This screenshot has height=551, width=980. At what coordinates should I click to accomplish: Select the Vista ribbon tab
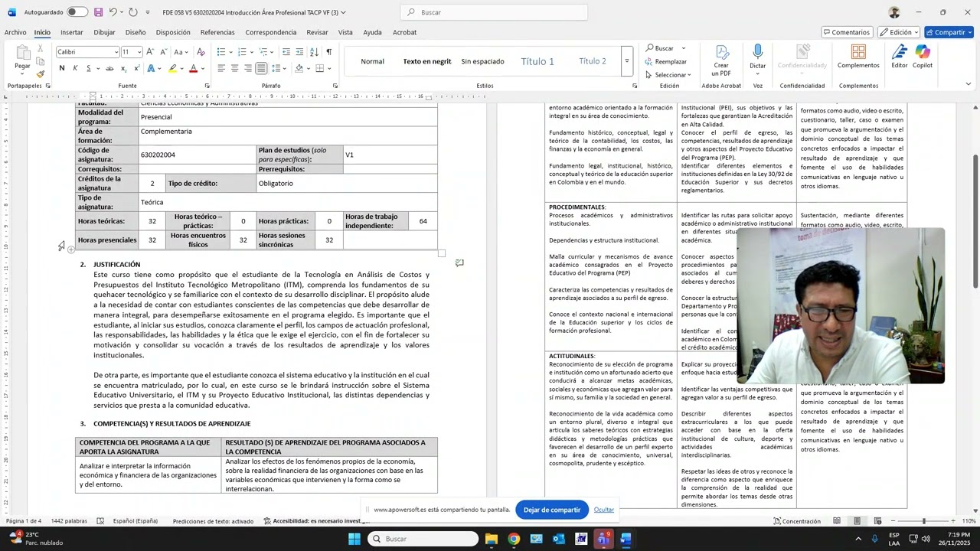tap(345, 32)
